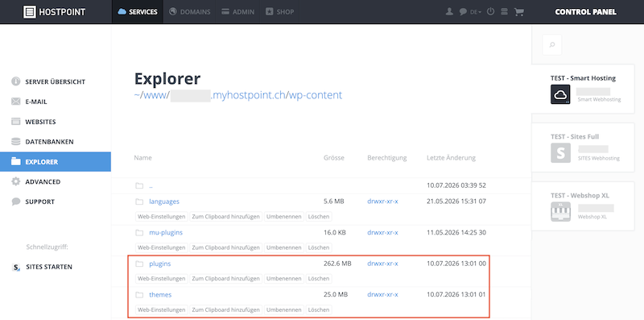
Task: Open the parent directory '..' link
Action: 151,185
